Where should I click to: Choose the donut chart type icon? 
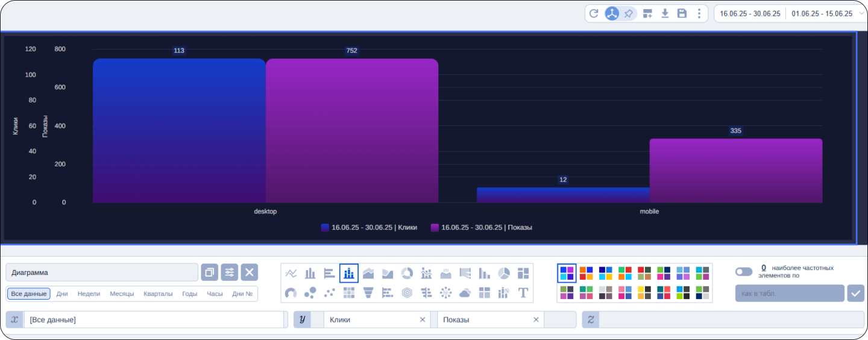[407, 274]
